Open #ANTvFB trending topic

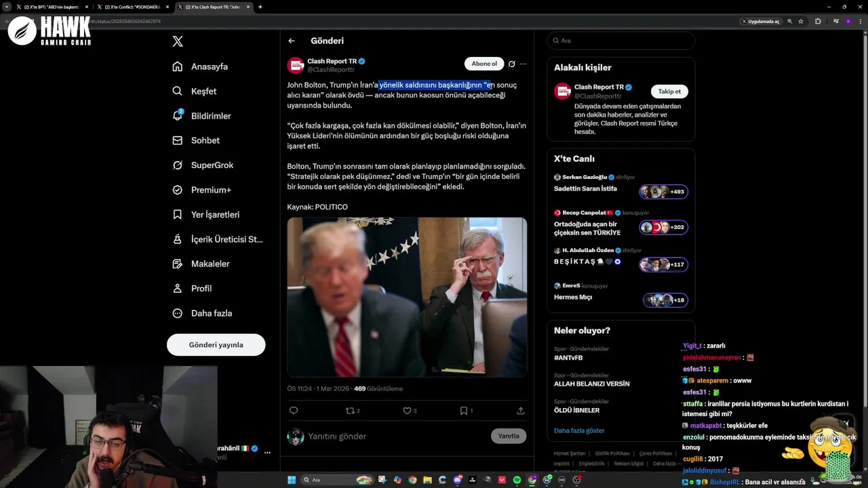coord(568,357)
